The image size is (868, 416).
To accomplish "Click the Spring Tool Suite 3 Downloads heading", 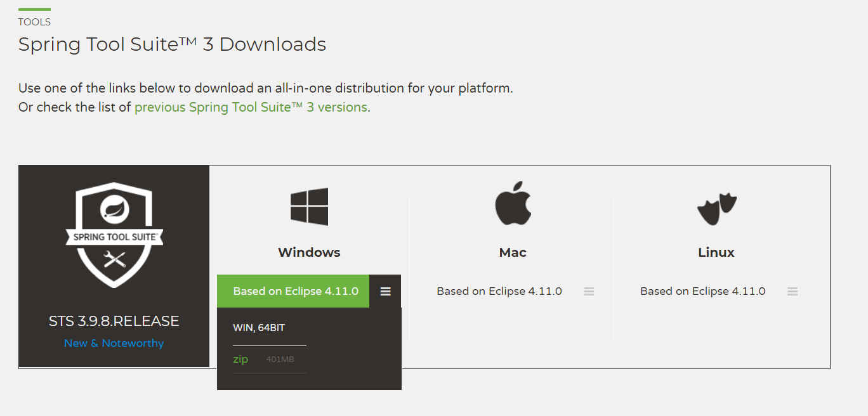I will click(x=172, y=44).
